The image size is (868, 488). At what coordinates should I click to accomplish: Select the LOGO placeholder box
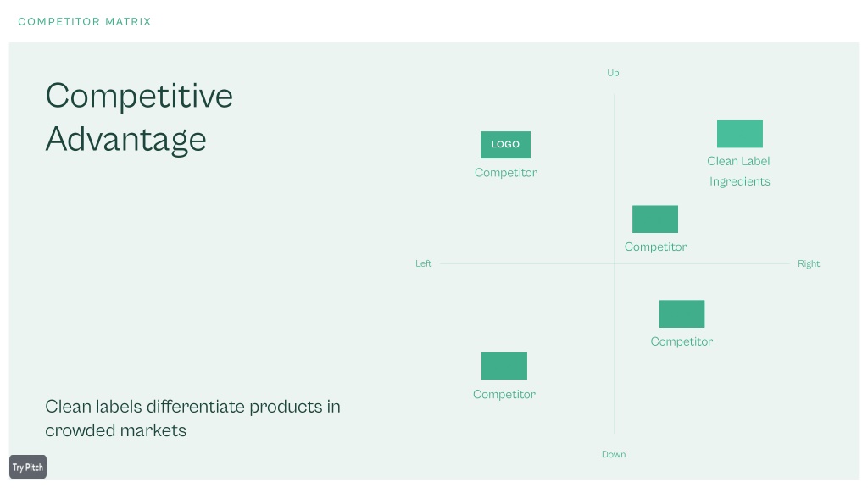pos(505,144)
